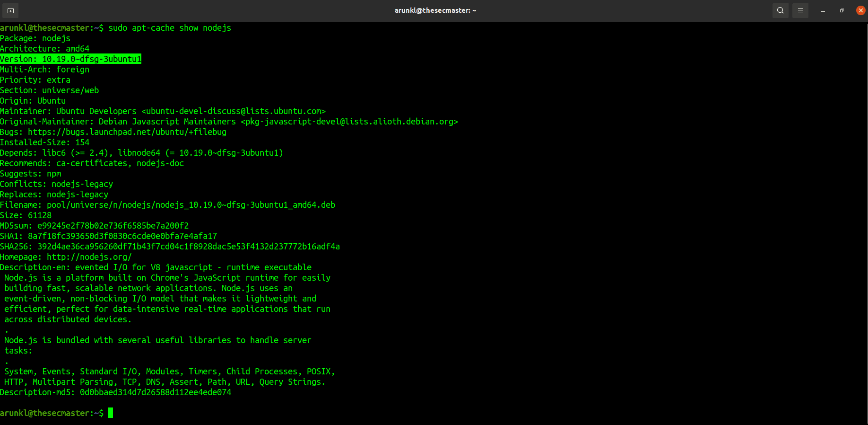
Task: Click the 'HTTP, Multipart Parsing, TCP' line
Action: pos(165,382)
